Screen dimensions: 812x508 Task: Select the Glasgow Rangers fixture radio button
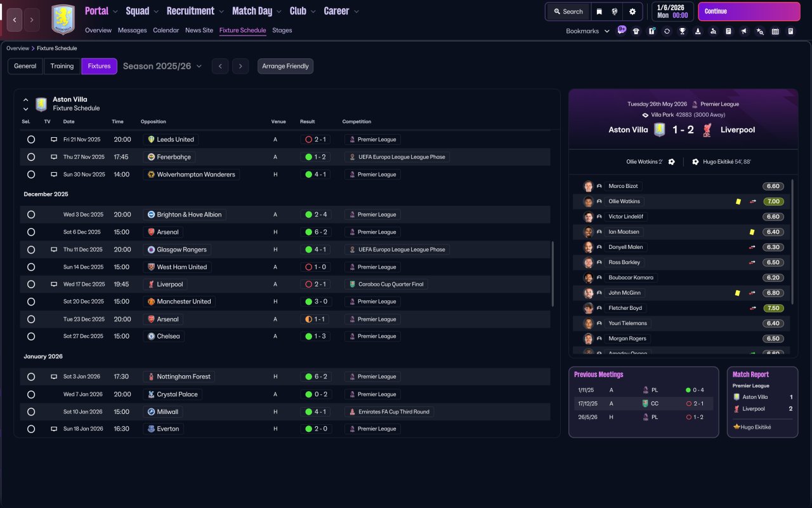pos(31,250)
